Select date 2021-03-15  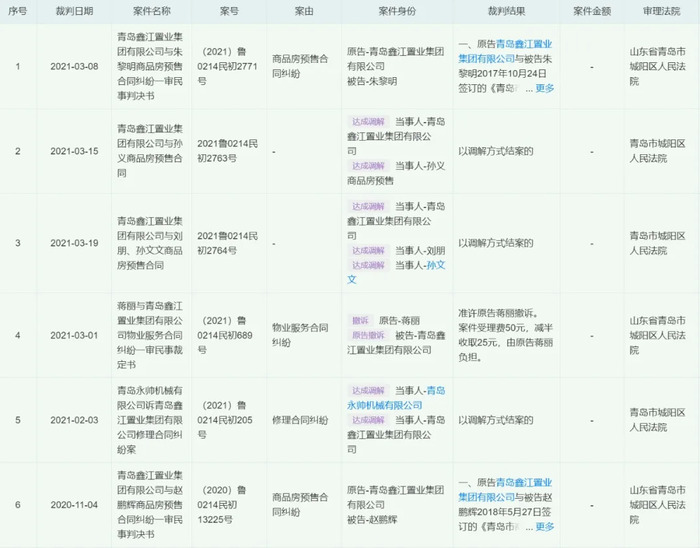pyautogui.click(x=74, y=151)
